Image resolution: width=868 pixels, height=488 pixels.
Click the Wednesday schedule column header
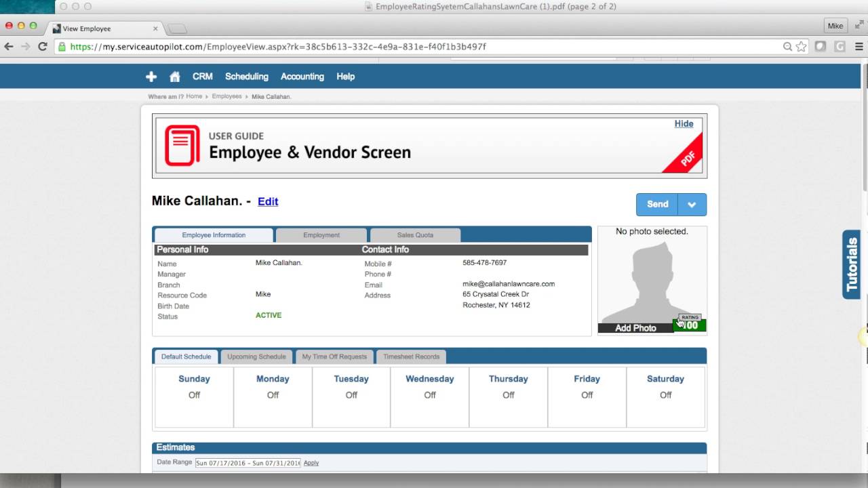pyautogui.click(x=430, y=379)
